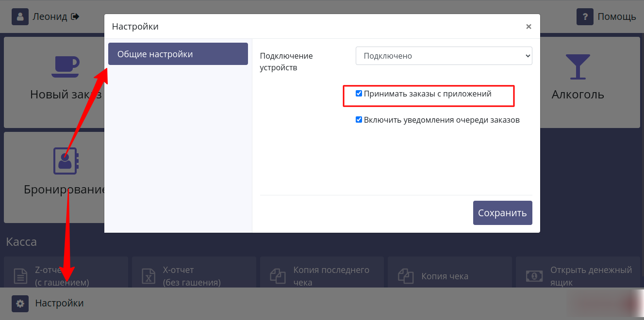Disable Принимать заказы с приложений

tap(359, 93)
